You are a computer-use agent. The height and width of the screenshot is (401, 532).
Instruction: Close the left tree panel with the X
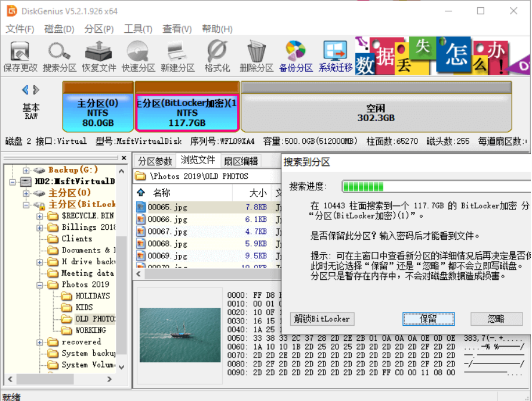[x=124, y=158]
